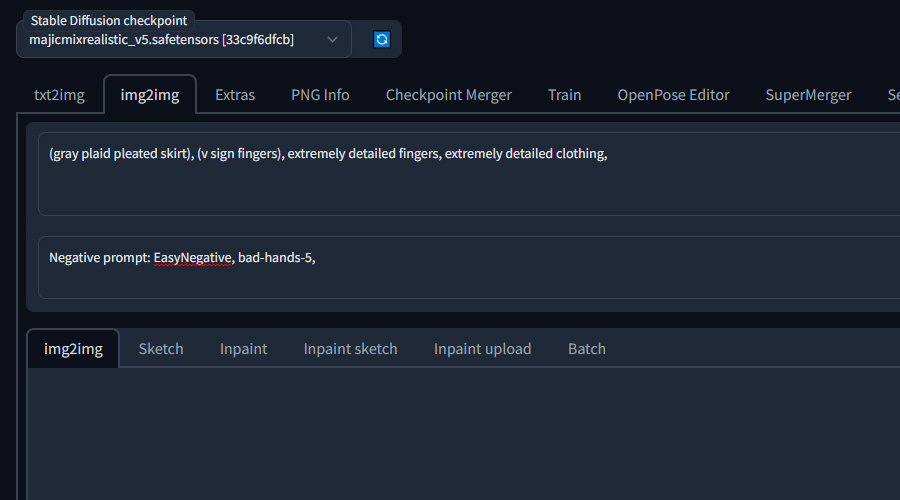Click into the Negative prompt field
Image resolution: width=900 pixels, height=500 pixels.
[469, 267]
